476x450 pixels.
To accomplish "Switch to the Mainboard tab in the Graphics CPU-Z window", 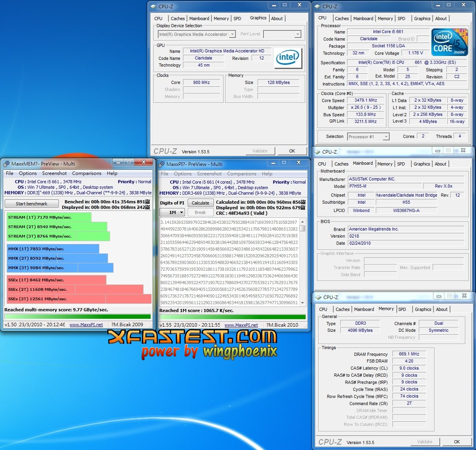I will (x=199, y=19).
